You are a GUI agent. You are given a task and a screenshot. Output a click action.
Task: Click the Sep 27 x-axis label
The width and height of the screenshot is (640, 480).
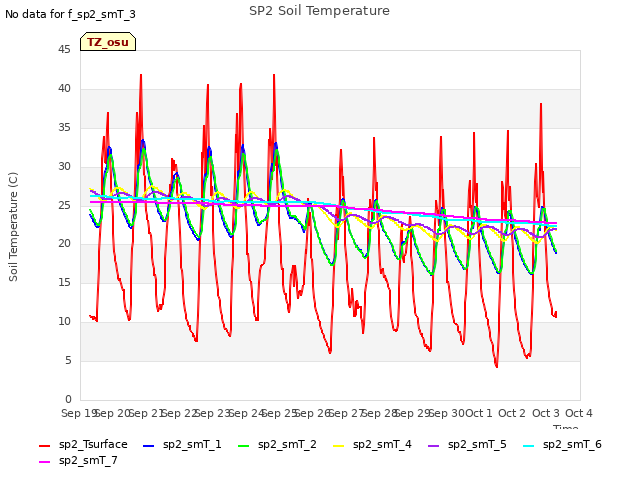pyautogui.click(x=346, y=413)
